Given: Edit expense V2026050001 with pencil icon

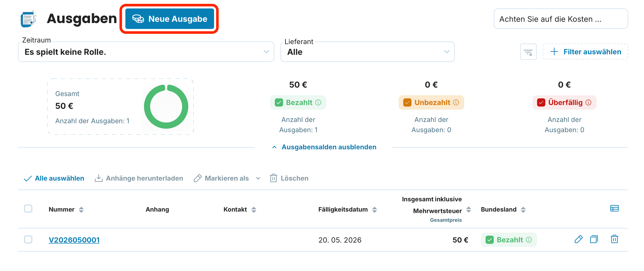Looking at the screenshot, I should click(579, 239).
